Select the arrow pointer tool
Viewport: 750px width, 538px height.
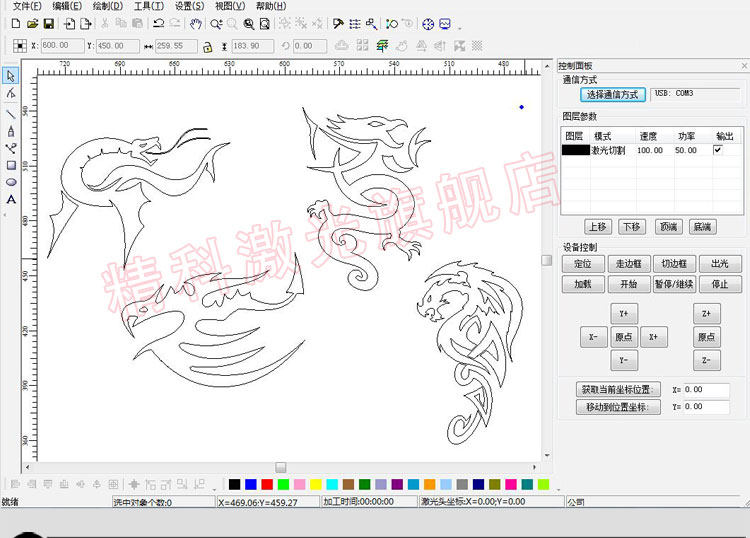tap(11, 76)
